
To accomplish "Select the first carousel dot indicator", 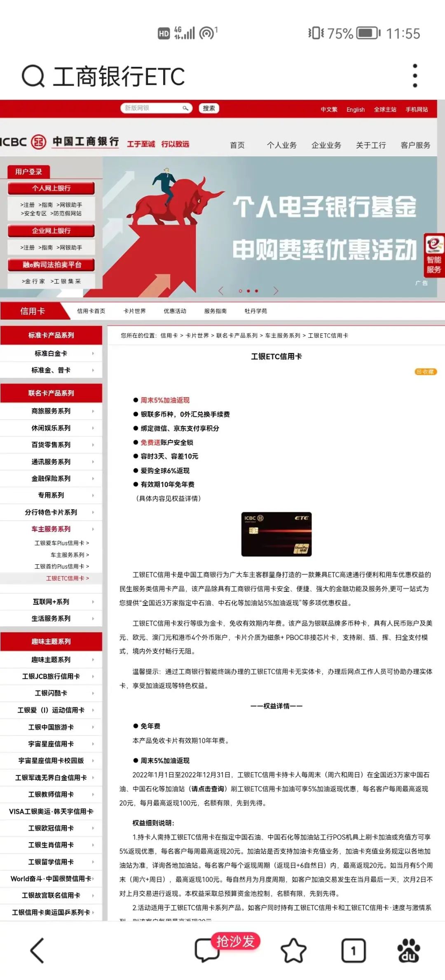I will 240,291.
